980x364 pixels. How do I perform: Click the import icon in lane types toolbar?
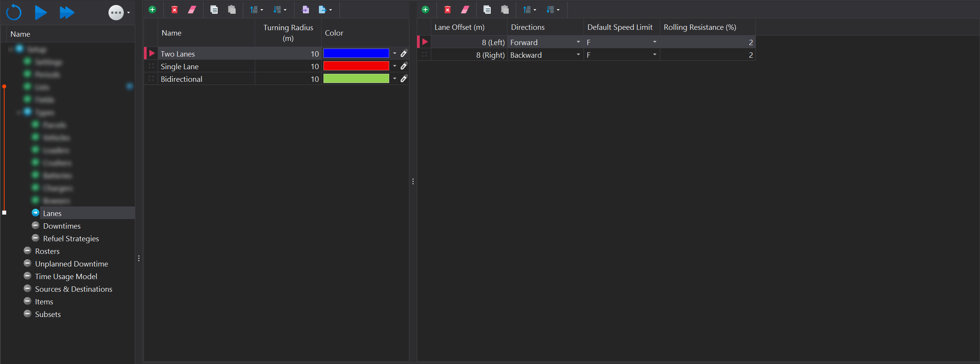305,10
